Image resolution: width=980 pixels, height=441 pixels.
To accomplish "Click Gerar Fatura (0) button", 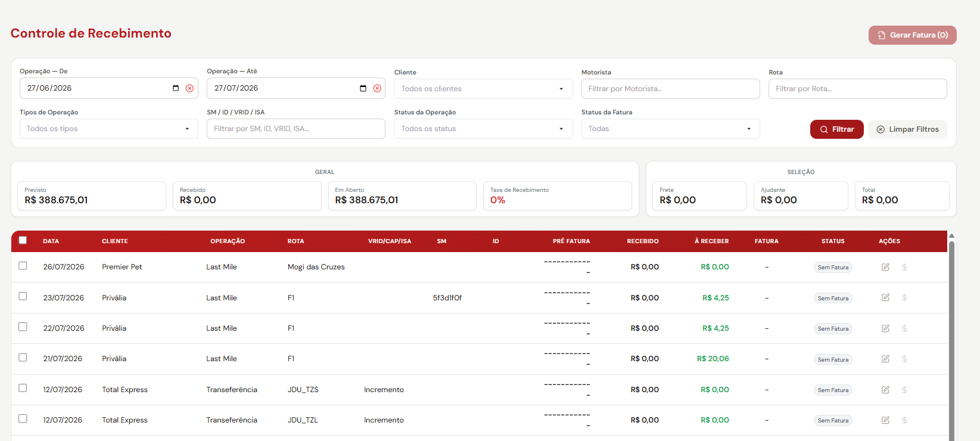I will (x=912, y=35).
